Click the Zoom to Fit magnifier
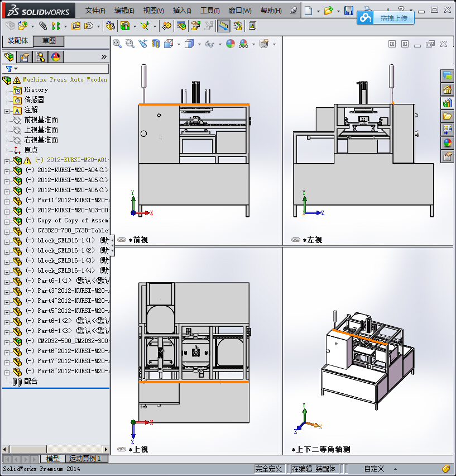This screenshot has width=456, height=476. tap(117, 44)
